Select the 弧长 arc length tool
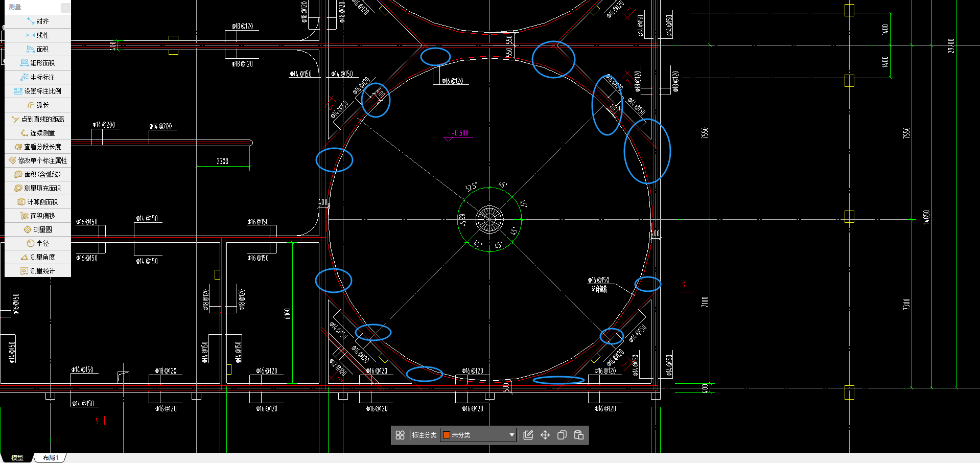 [x=38, y=105]
